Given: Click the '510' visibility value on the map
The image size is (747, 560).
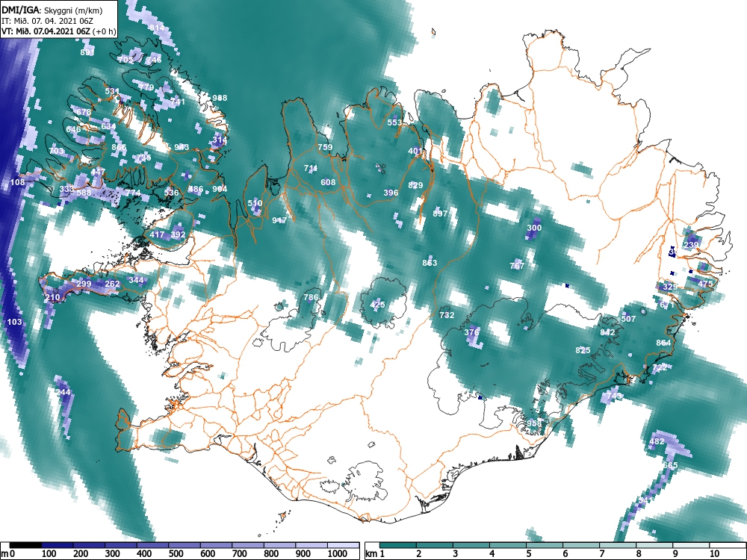Looking at the screenshot, I should (x=255, y=203).
